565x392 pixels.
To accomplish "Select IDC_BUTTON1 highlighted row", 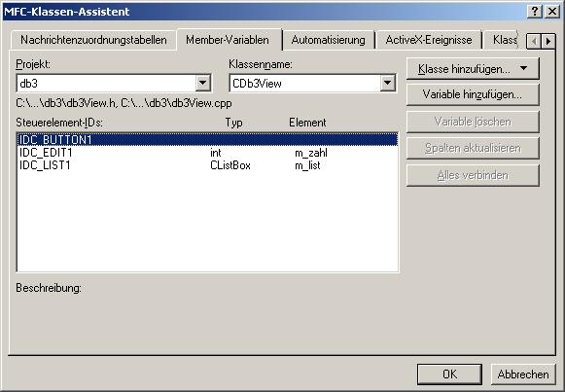I will [x=207, y=139].
